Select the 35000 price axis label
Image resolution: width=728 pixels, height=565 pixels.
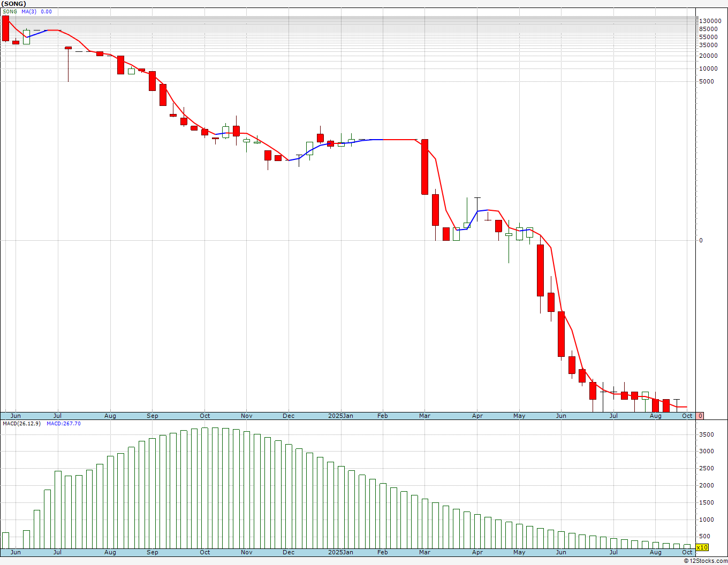point(708,45)
